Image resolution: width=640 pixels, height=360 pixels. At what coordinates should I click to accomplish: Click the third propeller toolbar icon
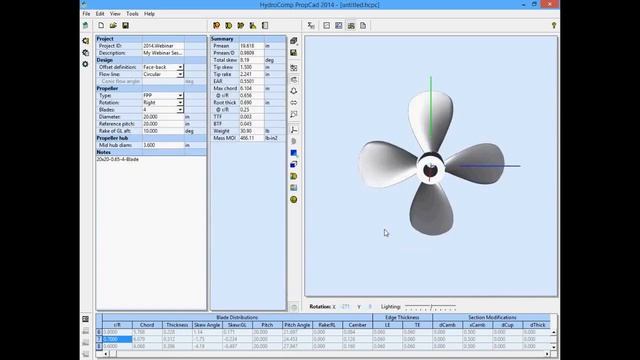(241, 25)
